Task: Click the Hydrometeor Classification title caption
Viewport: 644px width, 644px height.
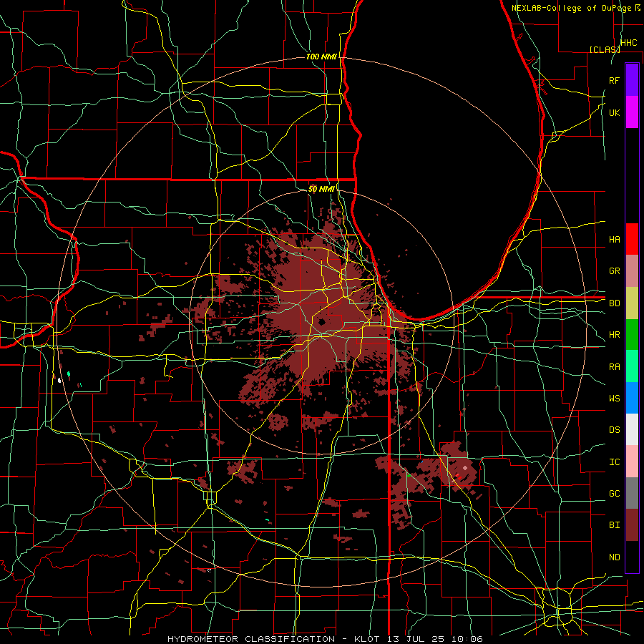Action: pyautogui.click(x=325, y=639)
